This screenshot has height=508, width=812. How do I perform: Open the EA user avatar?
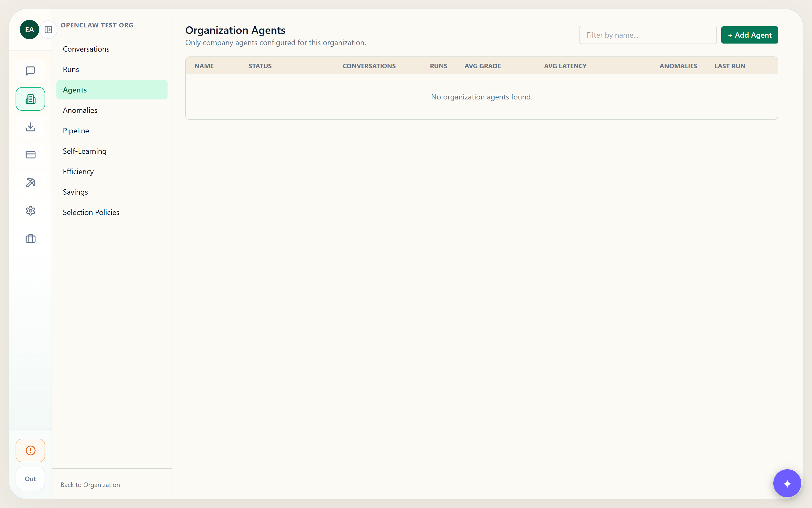tap(30, 30)
